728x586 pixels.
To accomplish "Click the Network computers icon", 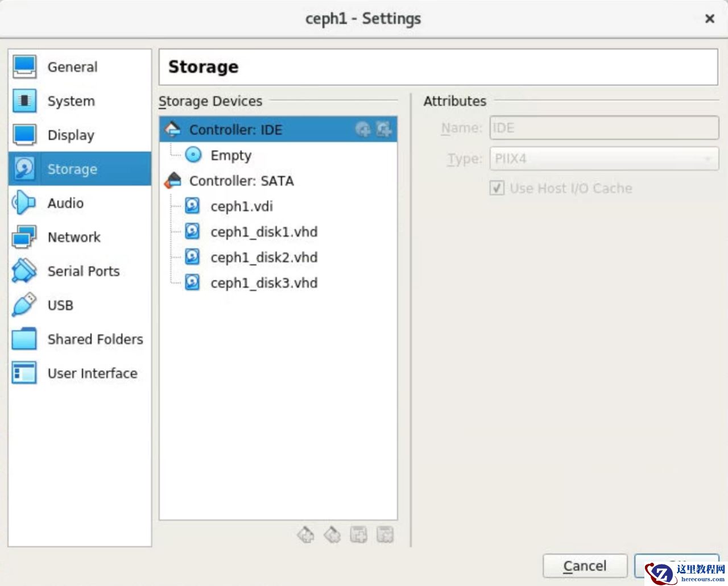I will pos(24,237).
